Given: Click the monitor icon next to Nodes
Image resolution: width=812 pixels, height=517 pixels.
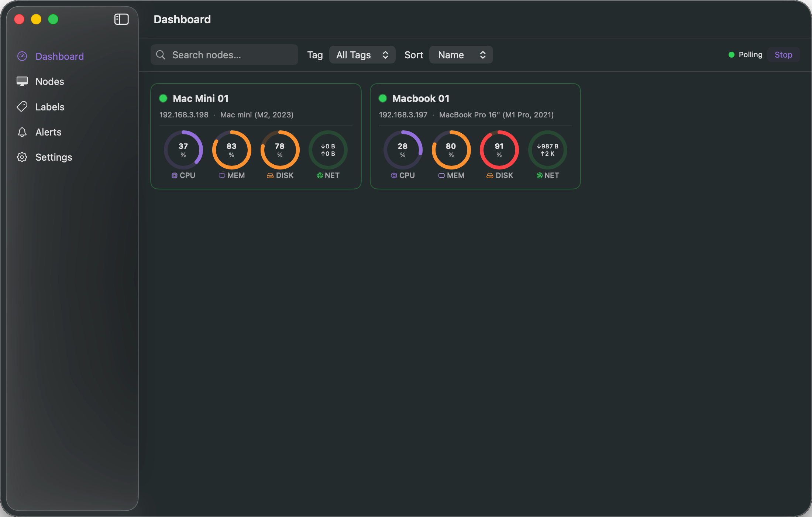Looking at the screenshot, I should point(22,81).
